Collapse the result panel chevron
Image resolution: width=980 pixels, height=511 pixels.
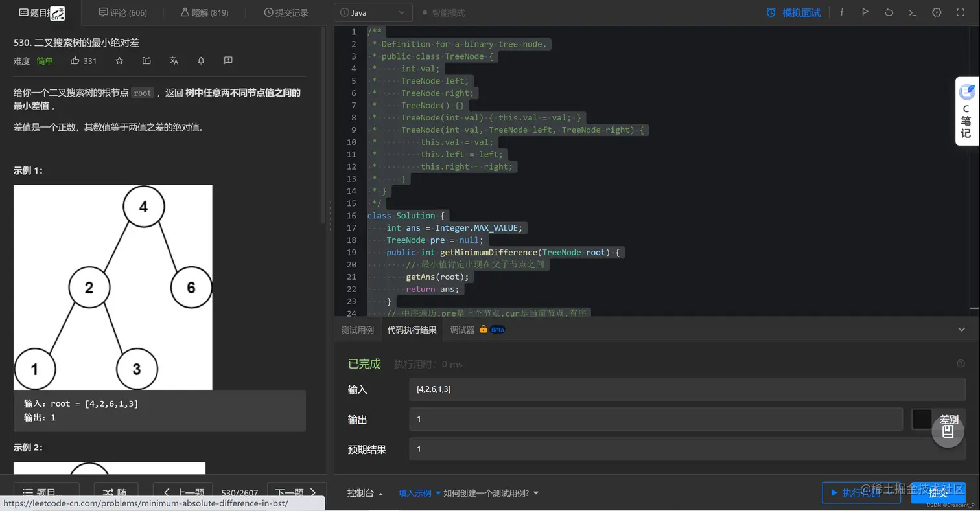coord(961,330)
